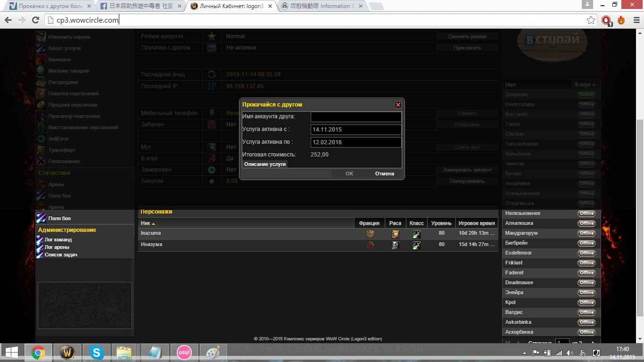Image resolution: width=644 pixels, height=362 pixels.
Task: Sort characters by the Ник column
Action: (246, 223)
